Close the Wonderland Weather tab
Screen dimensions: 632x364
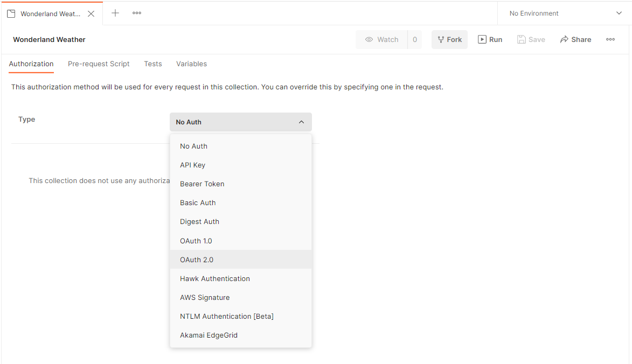coord(92,13)
